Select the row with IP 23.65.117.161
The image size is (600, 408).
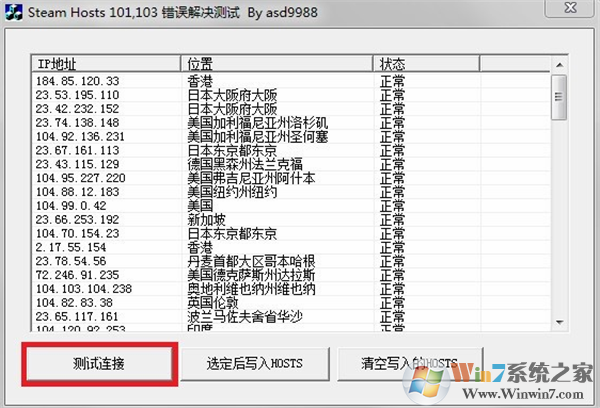pyautogui.click(x=291, y=317)
